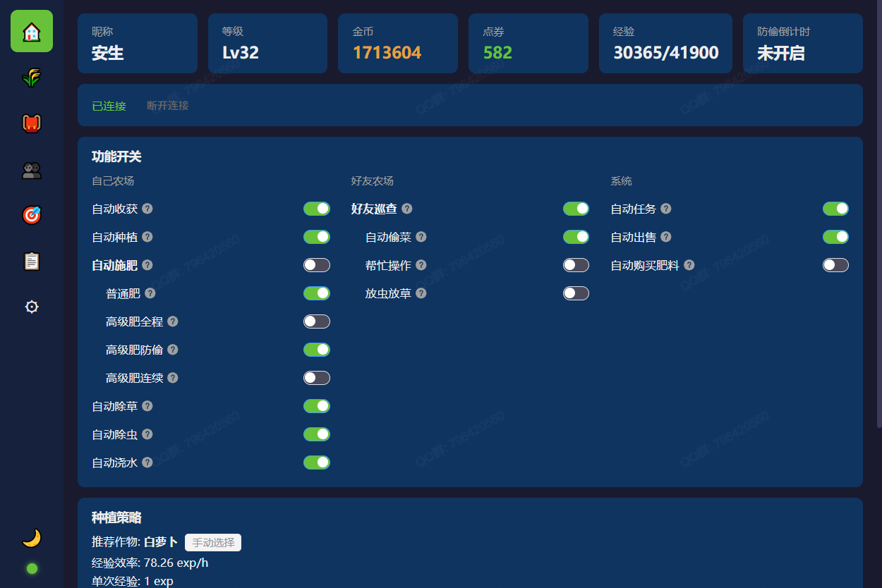Open the settings gear sidebar icon
Viewport: 882px width, 588px height.
[32, 307]
